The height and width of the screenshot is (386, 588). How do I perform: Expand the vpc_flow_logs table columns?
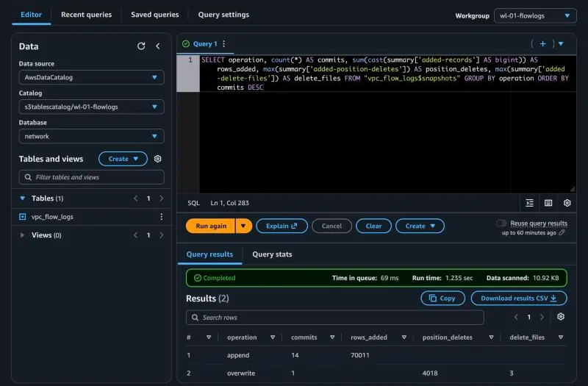pyautogui.click(x=23, y=216)
